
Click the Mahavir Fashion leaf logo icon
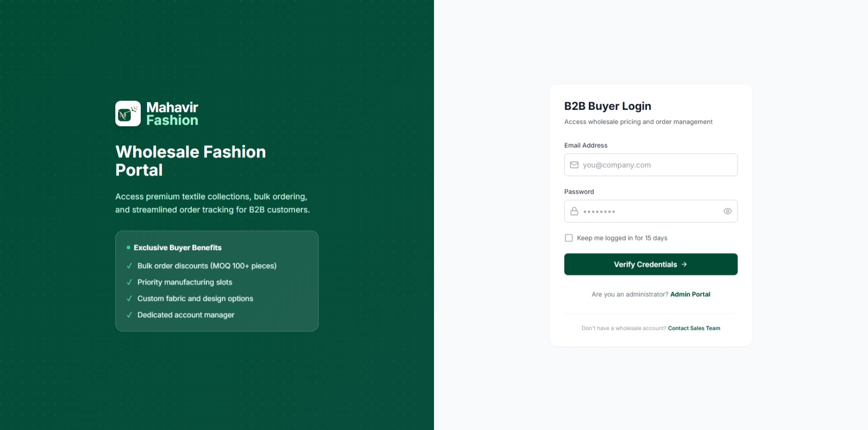click(x=128, y=114)
